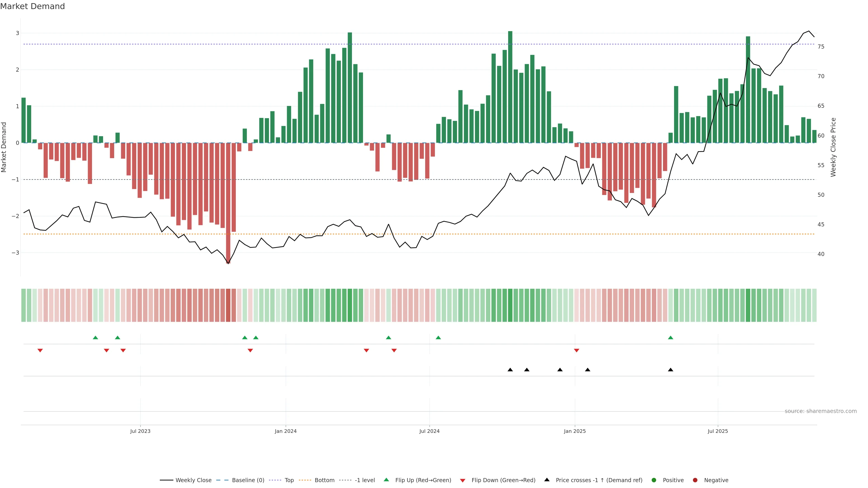Click red Flip Down legend triangle
Viewport: 868px width, 488px height.
[x=463, y=481]
